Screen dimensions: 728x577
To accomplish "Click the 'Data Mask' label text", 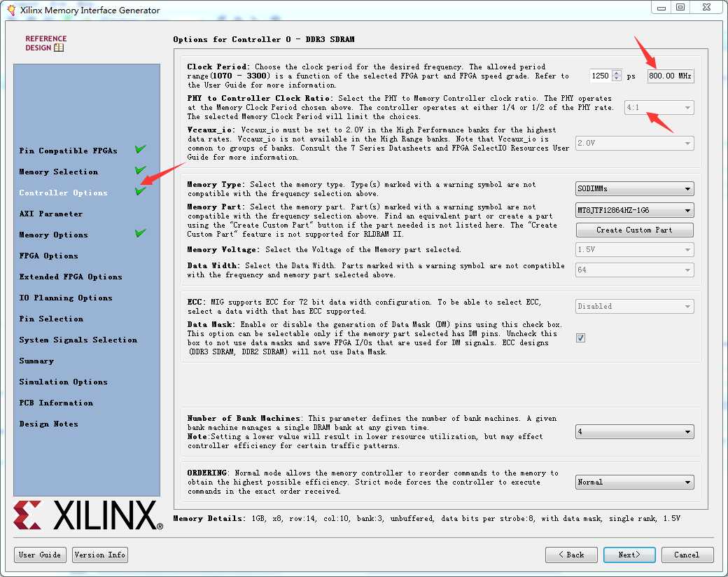I will [211, 324].
